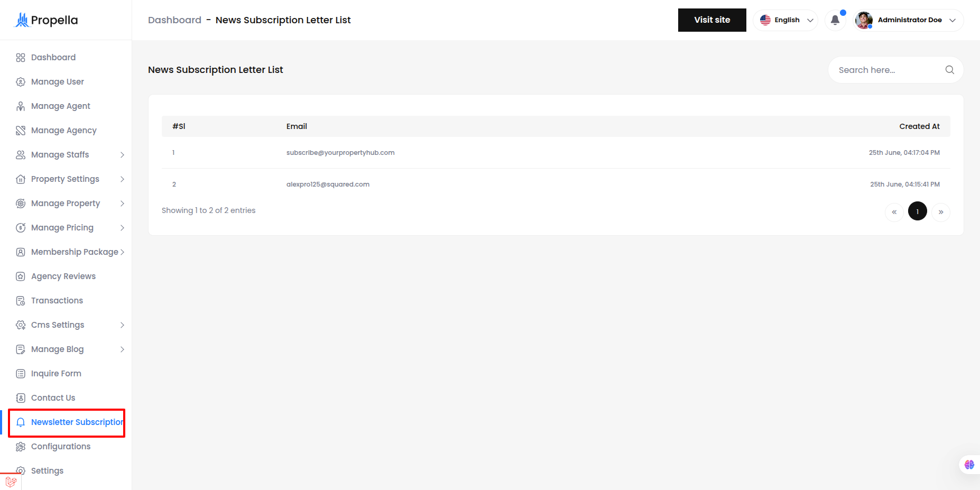Screen dimensions: 980x490
Task: Expand the Manage Blog chevron
Action: pos(122,349)
